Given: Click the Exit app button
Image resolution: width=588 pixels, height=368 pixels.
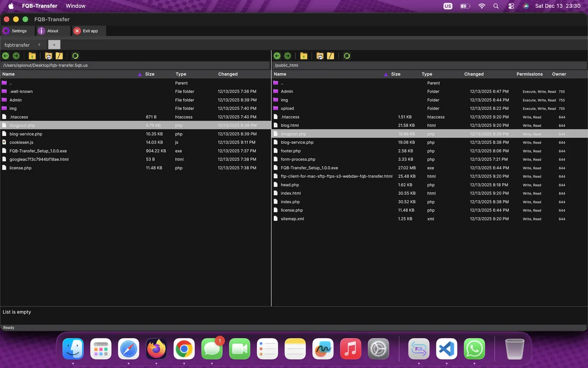Looking at the screenshot, I should point(86,31).
